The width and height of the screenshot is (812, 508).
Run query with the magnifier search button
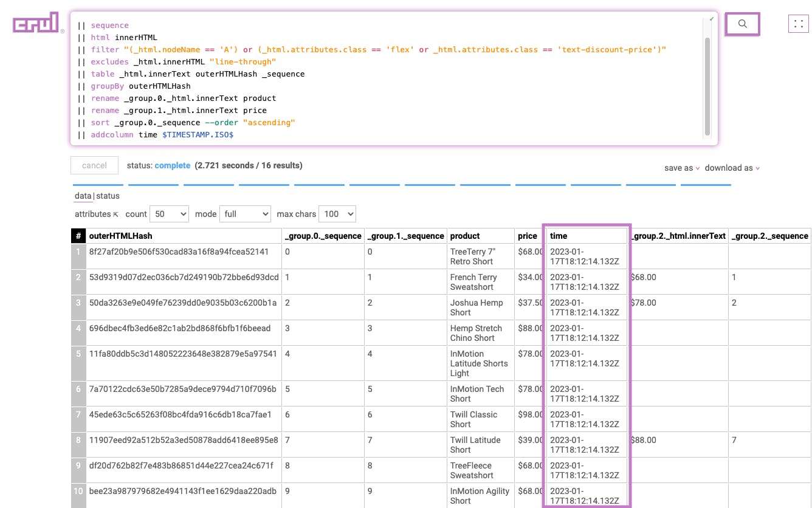coord(742,24)
